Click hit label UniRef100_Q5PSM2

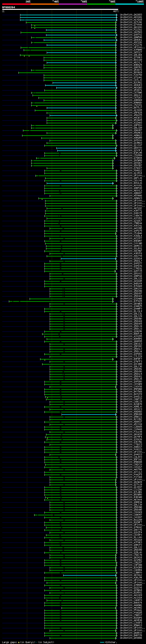click(131, 347)
